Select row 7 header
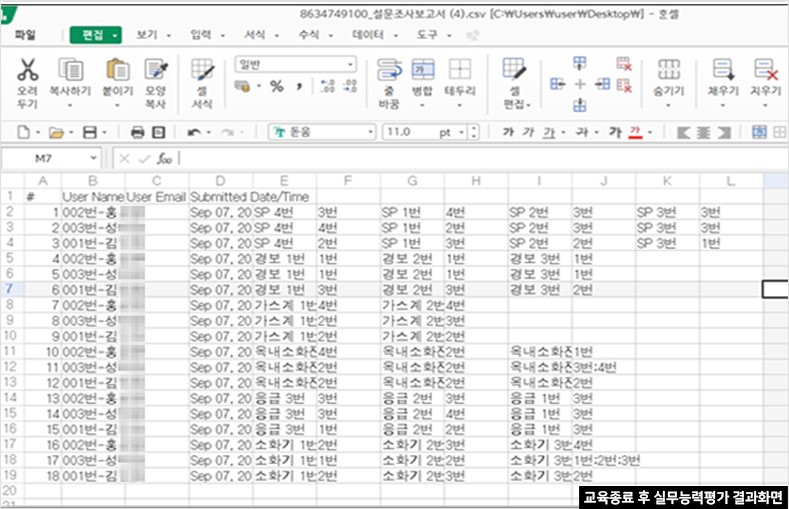The width and height of the screenshot is (789, 509). pos(10,289)
